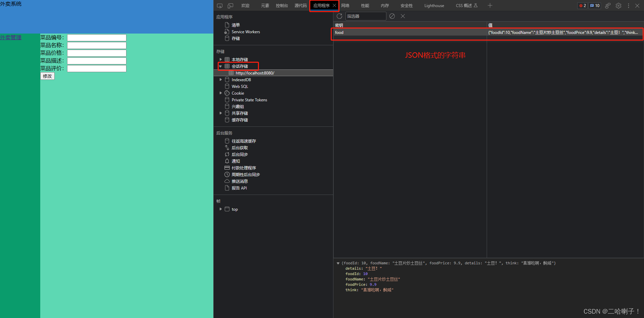Switch to the 控制台 tab

pos(282,5)
